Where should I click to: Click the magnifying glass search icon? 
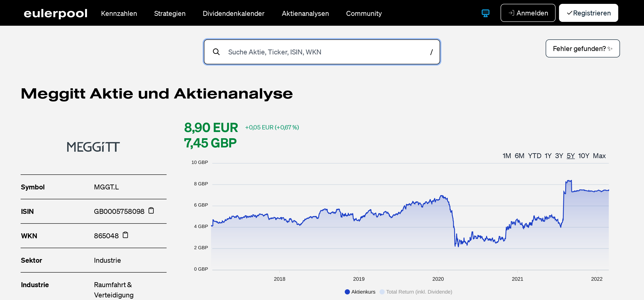216,52
